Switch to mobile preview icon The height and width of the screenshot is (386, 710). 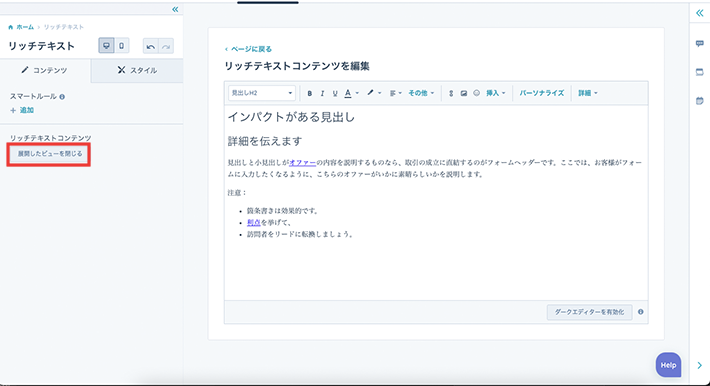(x=121, y=46)
